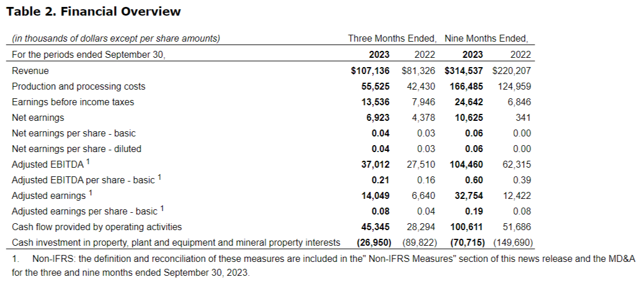Click the $314,537 nine-month revenue figure
This screenshot has height=281, width=644.
click(464, 71)
